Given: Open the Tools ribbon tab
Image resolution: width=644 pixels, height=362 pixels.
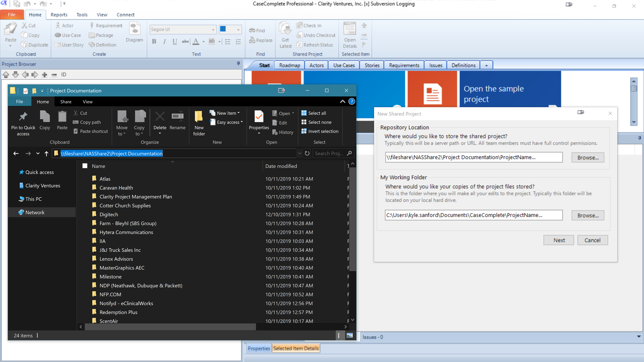Looking at the screenshot, I should [x=82, y=15].
